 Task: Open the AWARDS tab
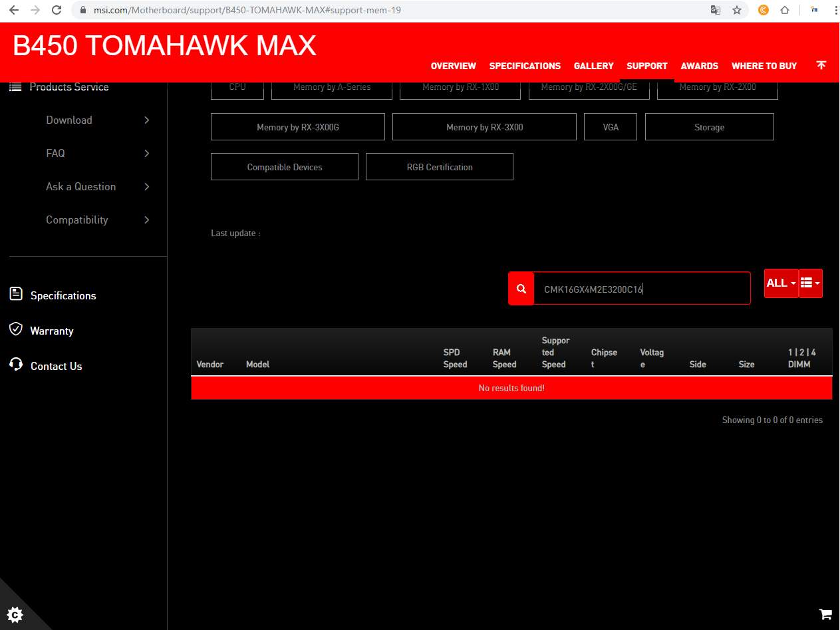point(700,66)
